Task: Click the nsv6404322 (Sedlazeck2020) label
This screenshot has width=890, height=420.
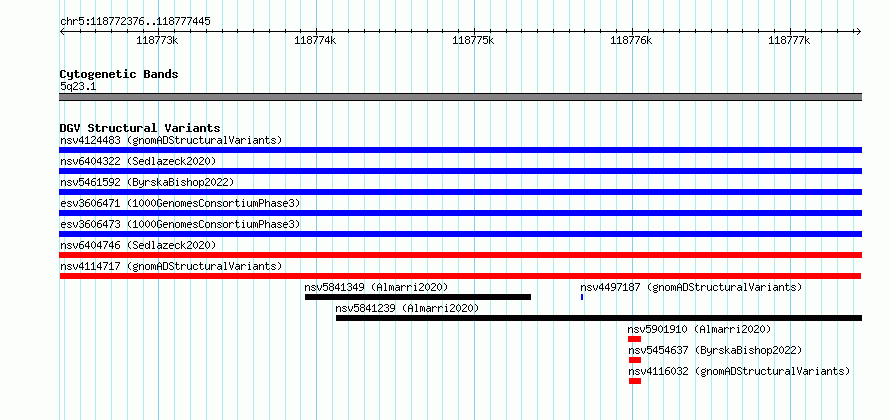Action: [138, 161]
